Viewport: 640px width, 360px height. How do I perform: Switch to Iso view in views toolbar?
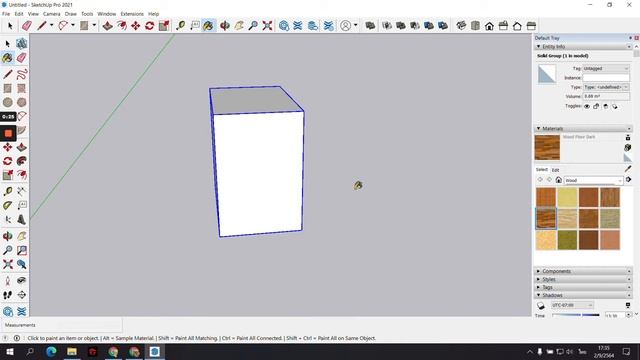[x=461, y=26]
